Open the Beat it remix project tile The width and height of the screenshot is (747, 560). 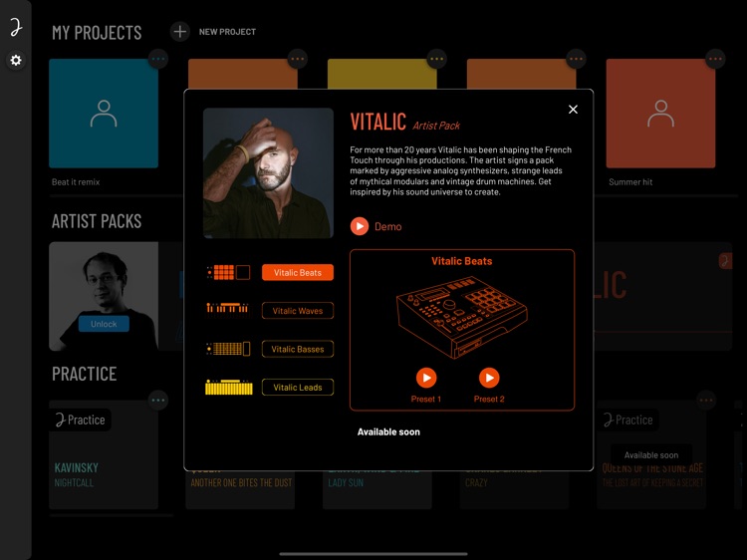[x=104, y=114]
